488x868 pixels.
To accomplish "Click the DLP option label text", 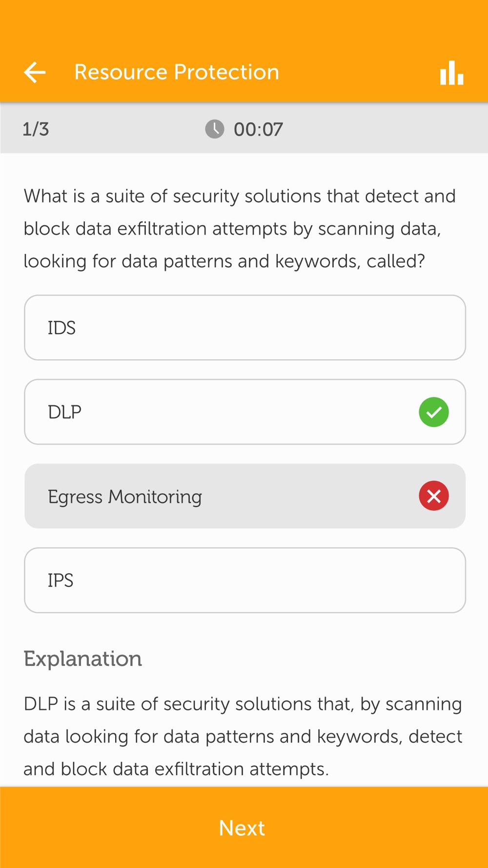I will point(64,412).
